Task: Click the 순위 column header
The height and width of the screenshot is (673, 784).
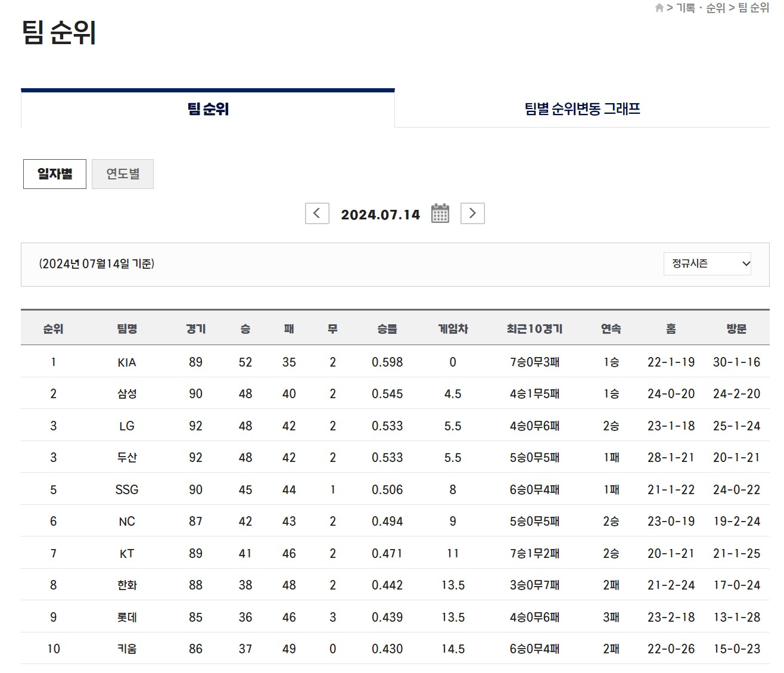Action: 53,328
